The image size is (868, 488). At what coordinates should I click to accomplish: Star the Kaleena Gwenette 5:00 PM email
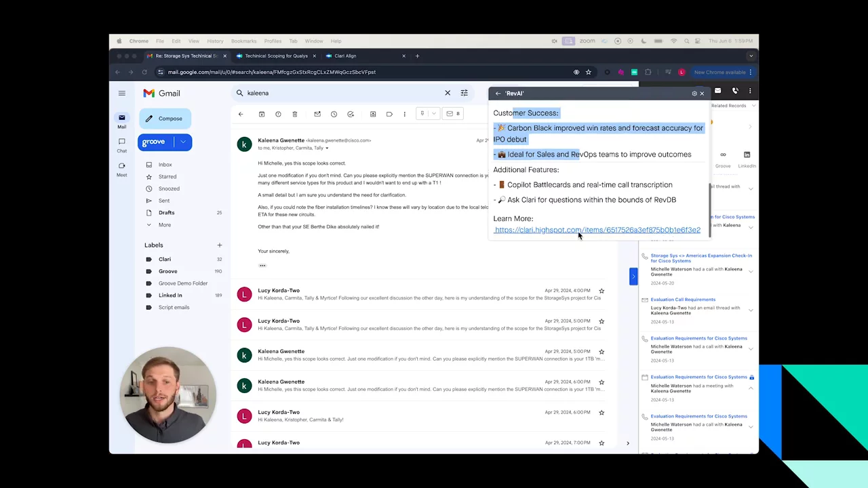[601, 352]
